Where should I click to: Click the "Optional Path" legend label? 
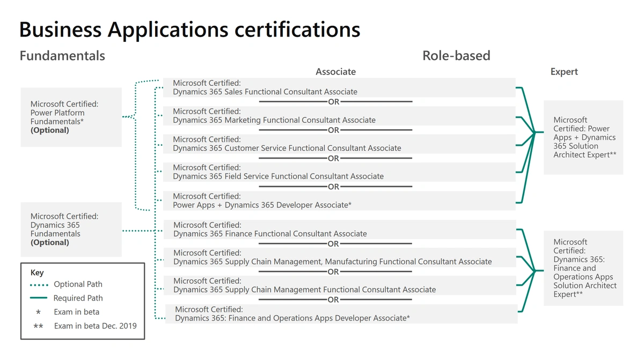78,285
